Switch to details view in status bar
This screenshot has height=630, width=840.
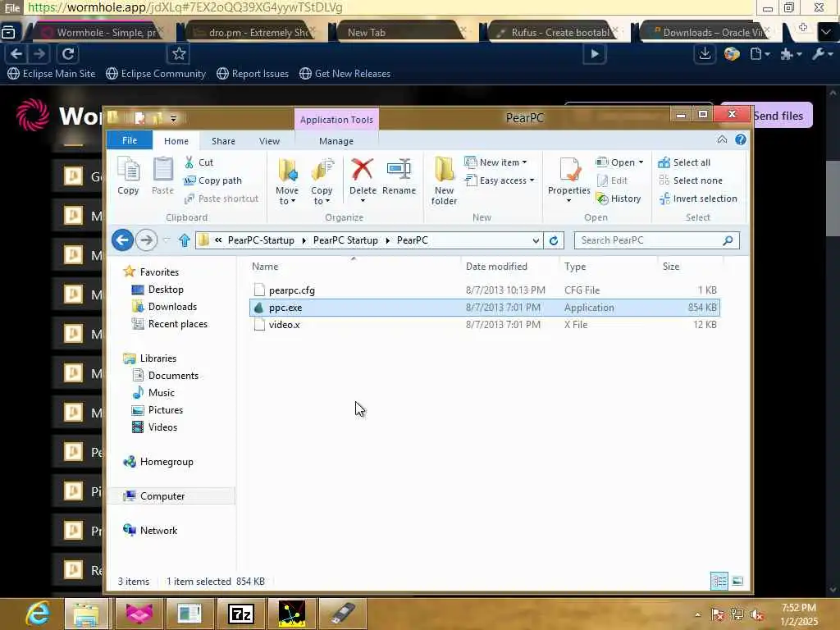[719, 582]
